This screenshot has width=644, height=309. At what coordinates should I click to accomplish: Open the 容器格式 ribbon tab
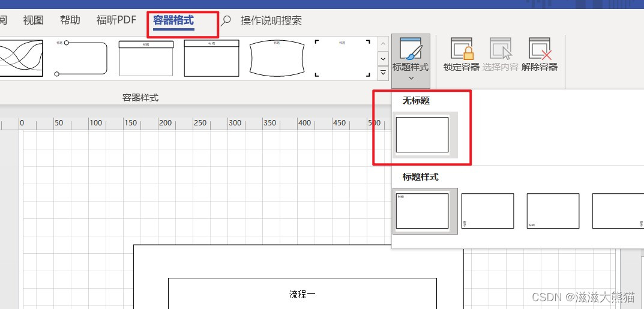tap(173, 20)
